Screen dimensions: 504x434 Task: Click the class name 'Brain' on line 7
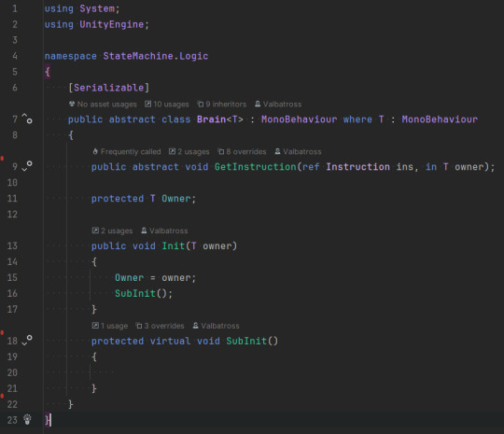click(x=211, y=119)
